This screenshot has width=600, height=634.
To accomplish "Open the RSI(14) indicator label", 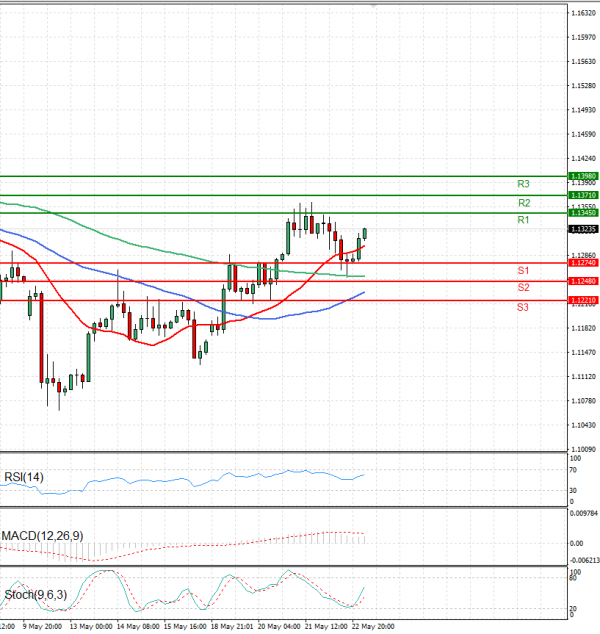I will tap(24, 477).
